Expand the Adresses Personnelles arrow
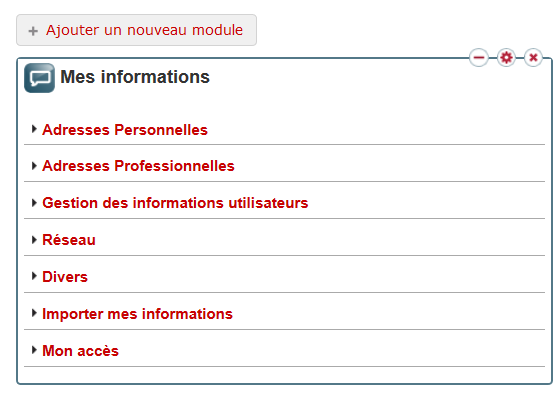Image resolution: width=560 pixels, height=416 pixels. pos(34,129)
